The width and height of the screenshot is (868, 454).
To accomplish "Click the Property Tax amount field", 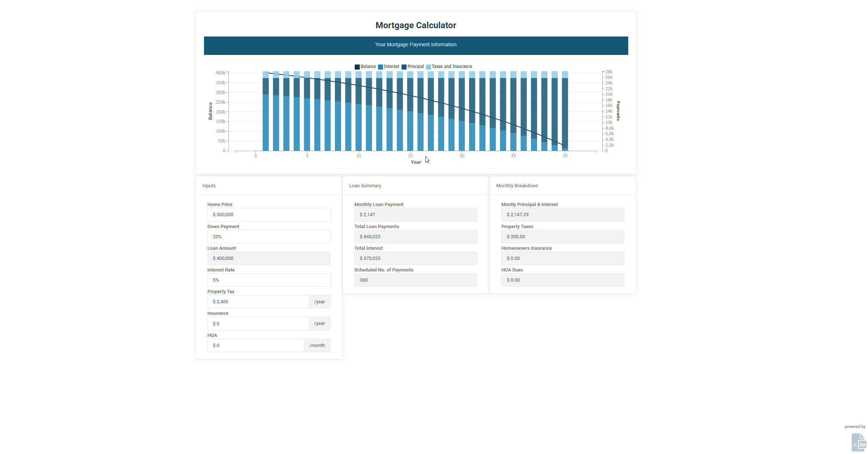I will (x=258, y=302).
